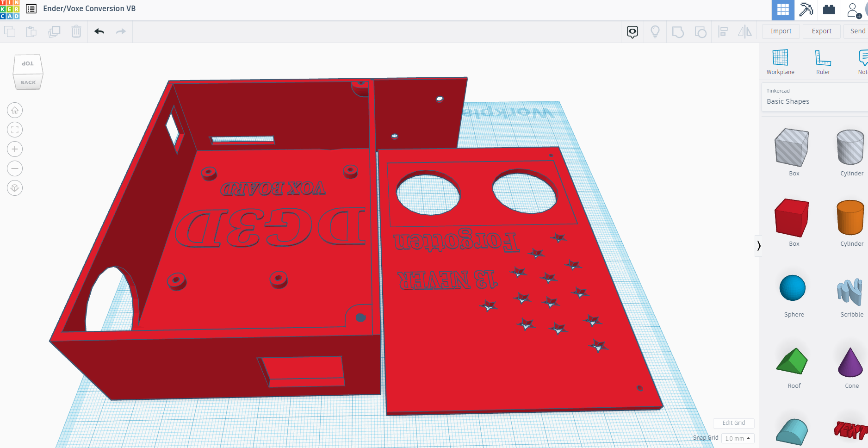Image resolution: width=868 pixels, height=448 pixels.
Task: Click the Show all lightbulb icon
Action: [655, 31]
